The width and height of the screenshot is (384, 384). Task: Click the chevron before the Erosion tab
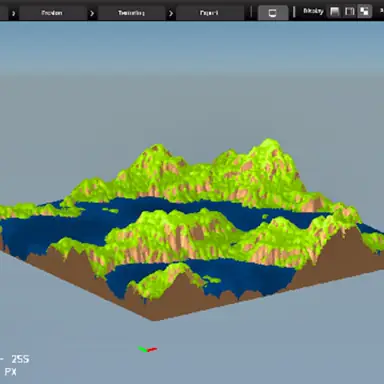(13, 13)
